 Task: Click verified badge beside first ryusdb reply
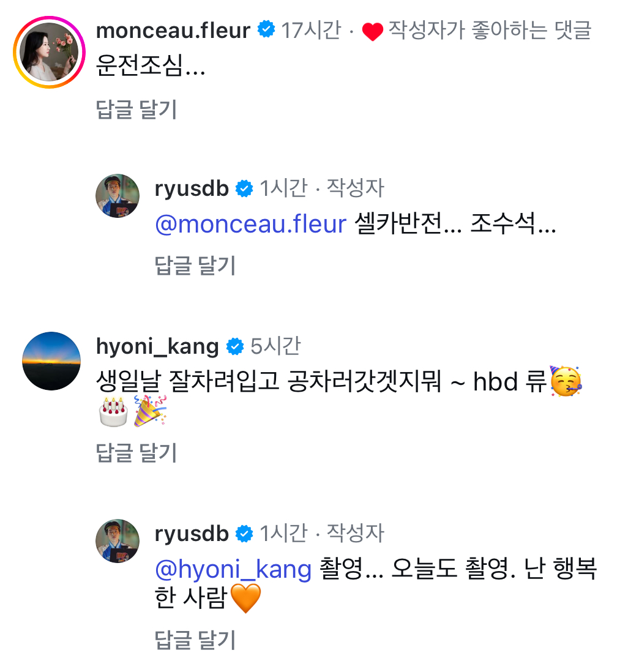[x=244, y=189]
